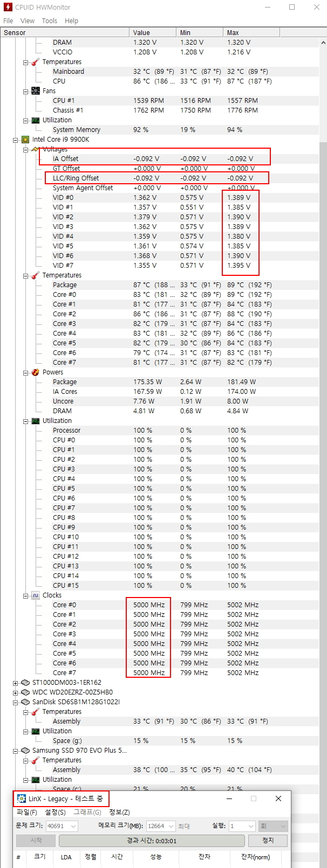This screenshot has width=327, height=868.
Task: Open the memory size dropdown showing 12664
Action: tap(171, 826)
